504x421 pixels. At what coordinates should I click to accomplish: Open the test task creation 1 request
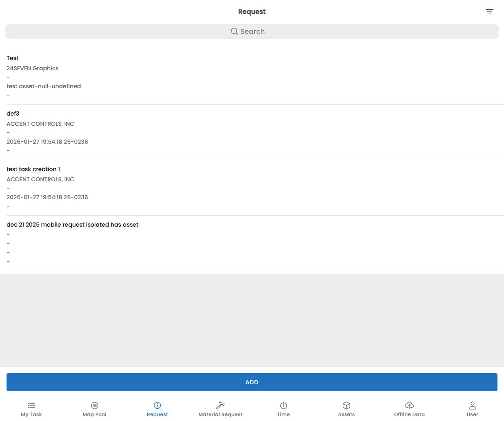point(252,188)
